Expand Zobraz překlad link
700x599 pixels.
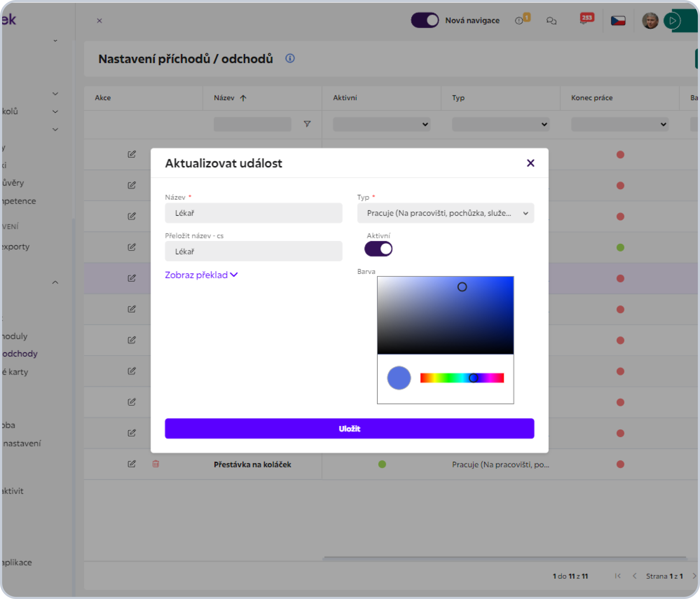tap(201, 275)
